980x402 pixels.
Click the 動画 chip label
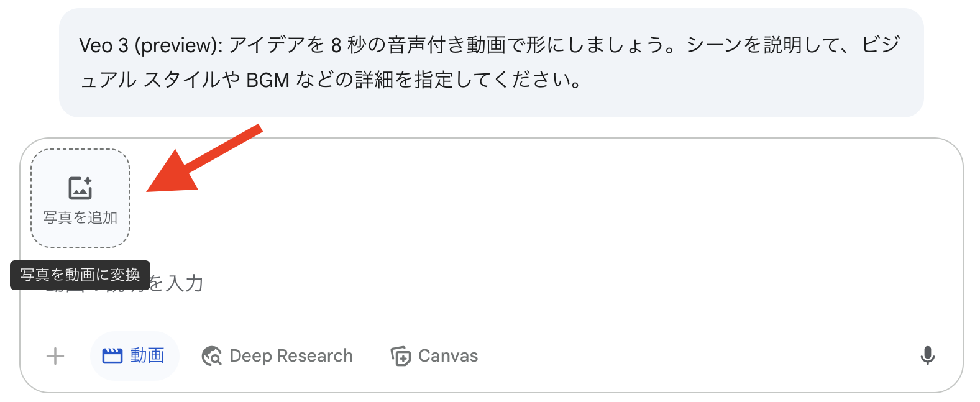click(x=147, y=355)
